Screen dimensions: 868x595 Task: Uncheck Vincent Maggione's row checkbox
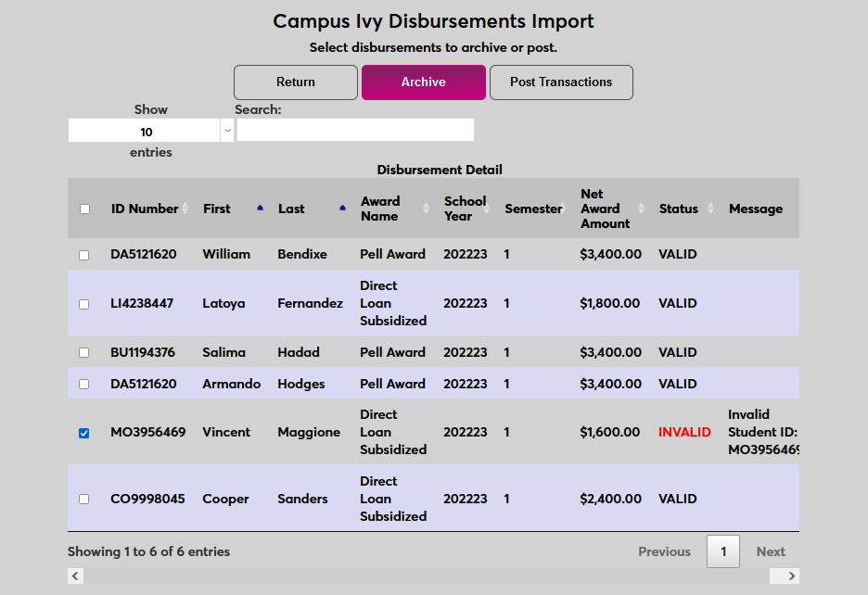[84, 433]
